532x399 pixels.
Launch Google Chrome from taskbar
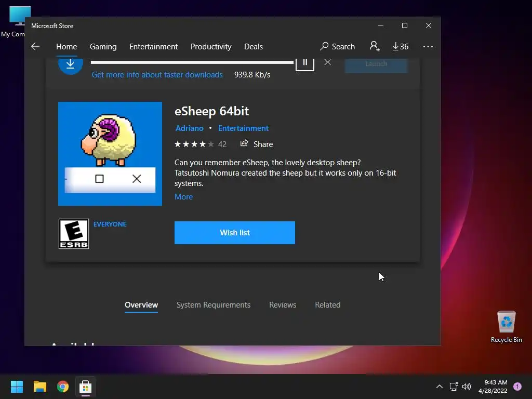63,387
